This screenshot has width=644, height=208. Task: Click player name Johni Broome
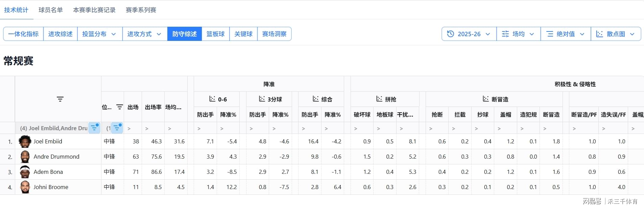coord(51,187)
